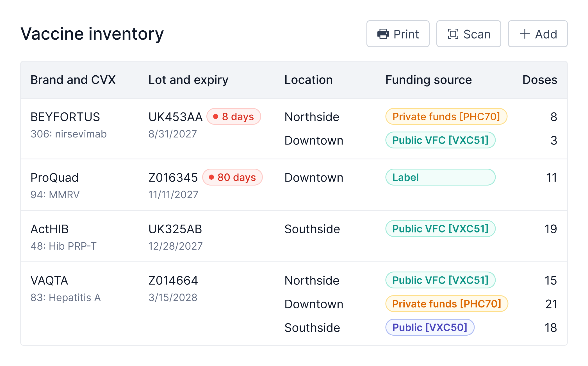Click dose count 3 for BEYFORTUS Downtown
Image resolution: width=588 pixels, height=366 pixels.
[x=554, y=141]
